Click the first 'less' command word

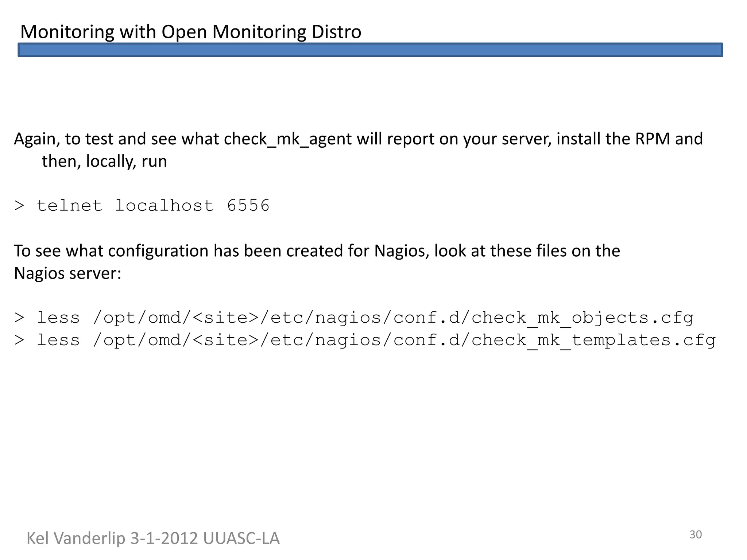coord(58,318)
